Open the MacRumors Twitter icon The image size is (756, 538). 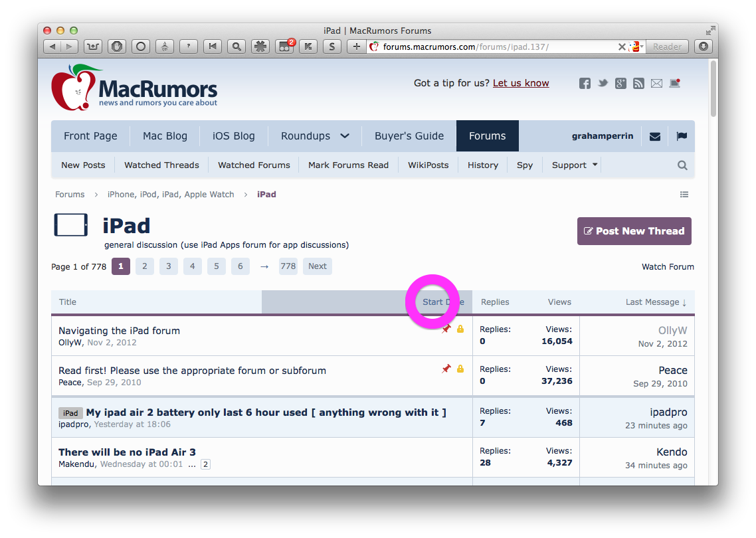(x=603, y=84)
